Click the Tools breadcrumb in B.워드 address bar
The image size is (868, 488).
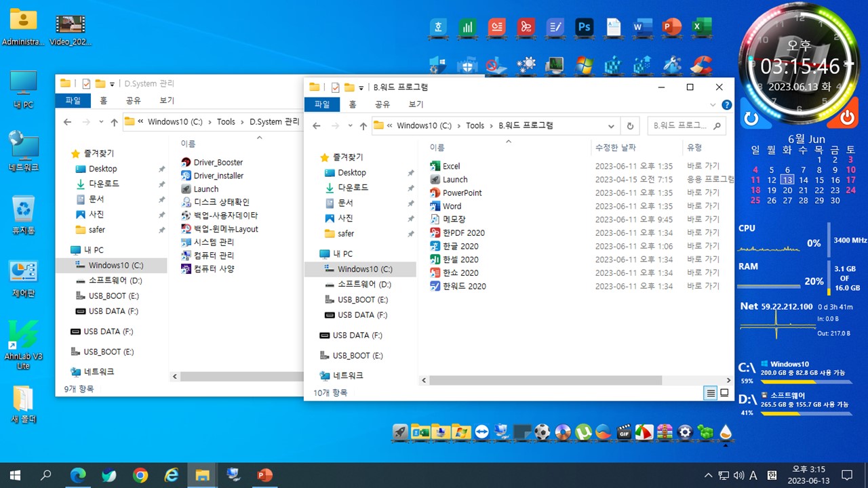(x=475, y=125)
